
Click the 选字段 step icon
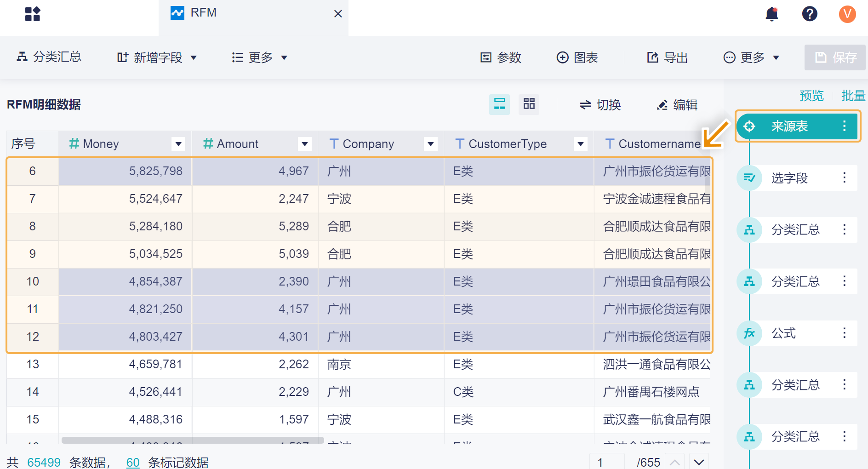click(x=749, y=178)
